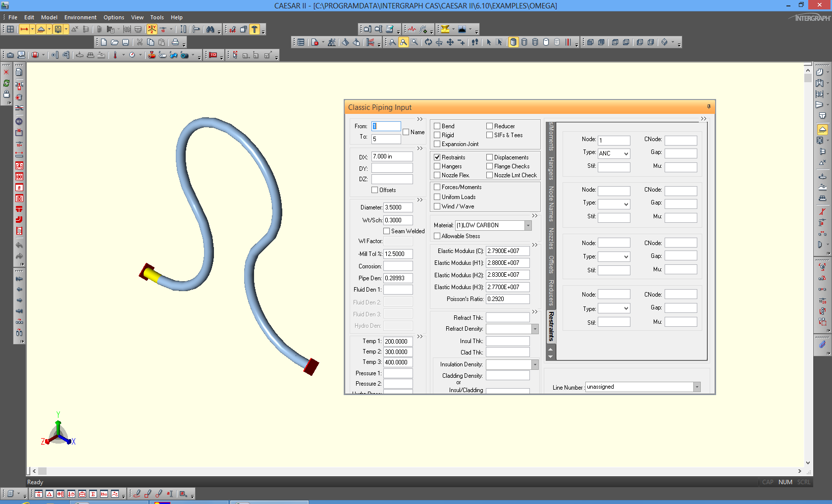Image resolution: width=832 pixels, height=504 pixels.
Task: Switch to the Nozzles vertical tab
Action: pyautogui.click(x=551, y=239)
